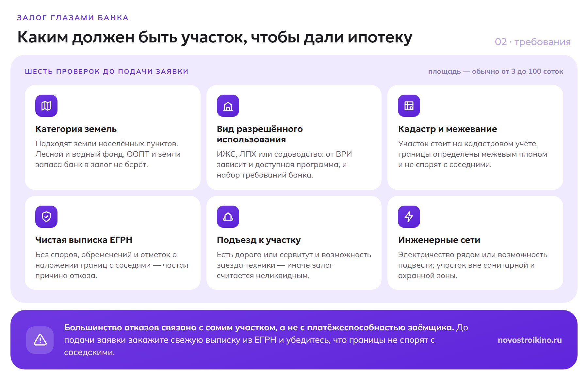The image size is (588, 391).
Task: Click the note площадь — обычно от 3 до 100 соток
Action: pyautogui.click(x=496, y=71)
